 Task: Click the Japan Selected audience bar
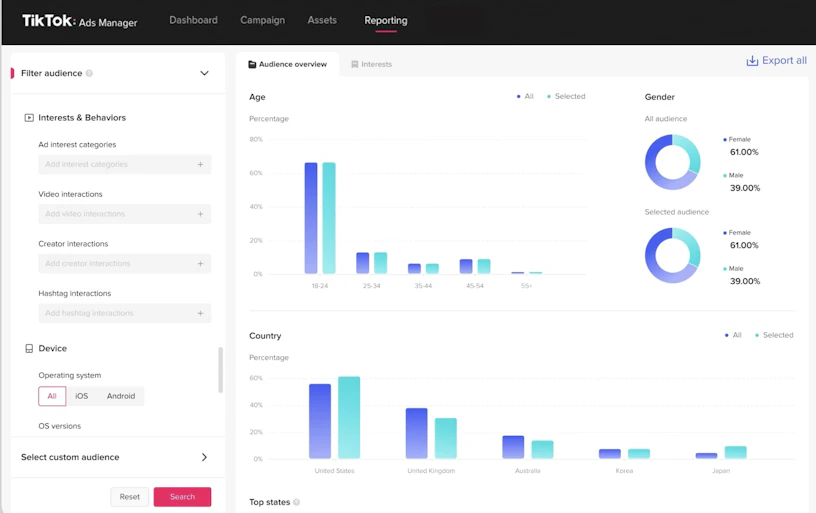click(x=735, y=452)
